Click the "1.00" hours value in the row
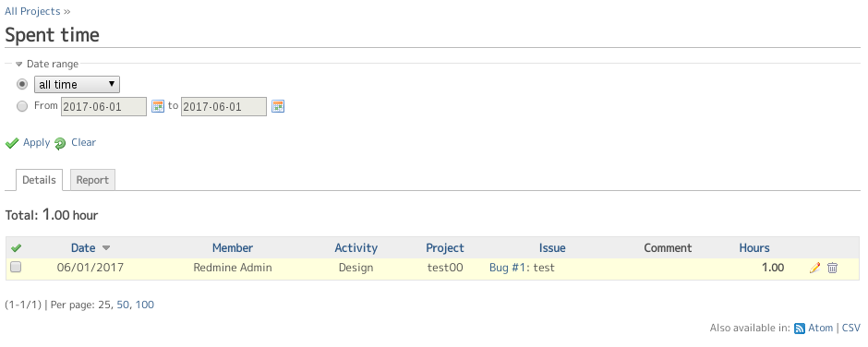Image resolution: width=868 pixels, height=347 pixels. tap(773, 268)
